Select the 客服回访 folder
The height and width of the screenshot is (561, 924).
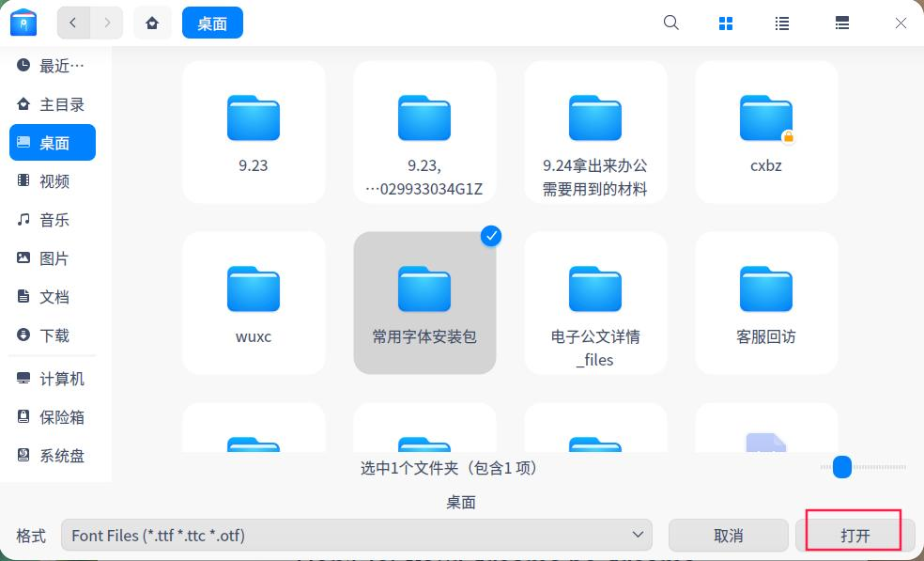tap(766, 303)
